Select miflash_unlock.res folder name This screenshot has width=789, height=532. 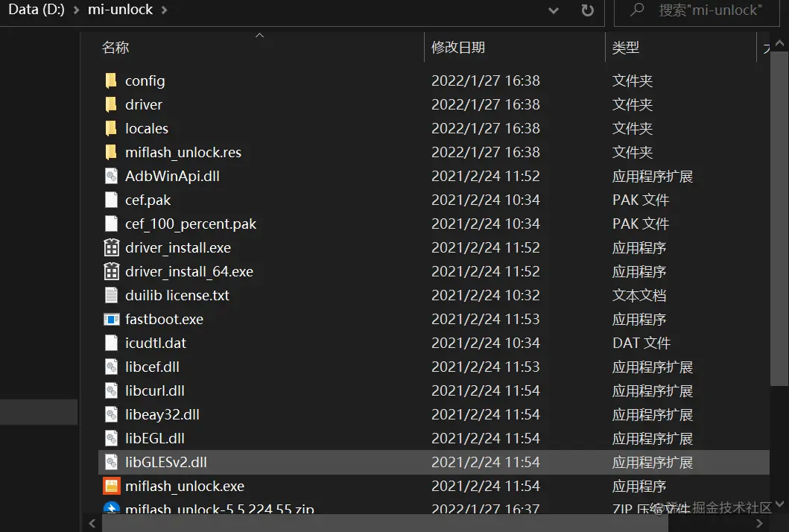(183, 152)
